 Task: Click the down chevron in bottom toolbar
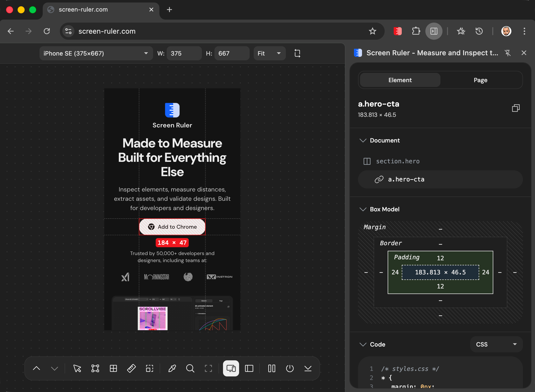(55, 368)
